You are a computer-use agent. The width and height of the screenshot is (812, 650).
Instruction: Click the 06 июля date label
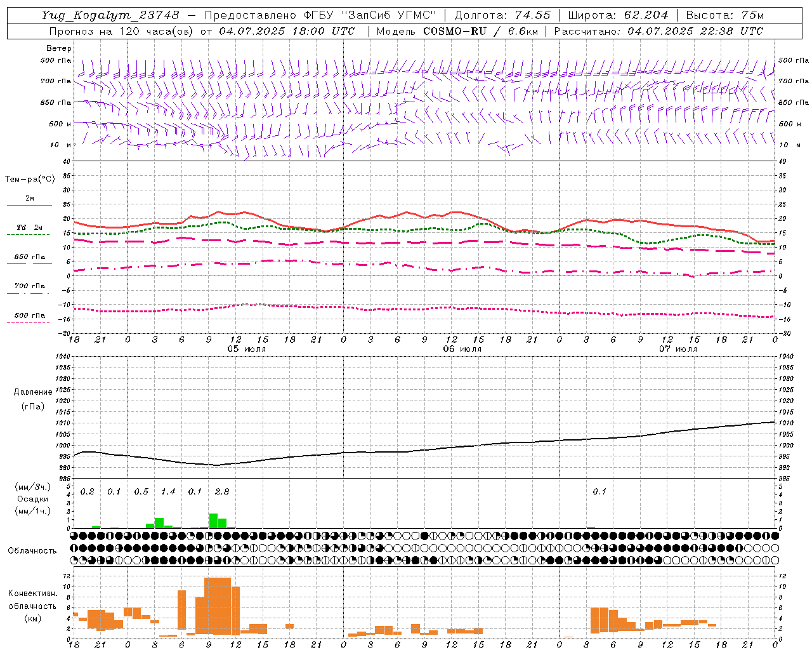coord(462,349)
